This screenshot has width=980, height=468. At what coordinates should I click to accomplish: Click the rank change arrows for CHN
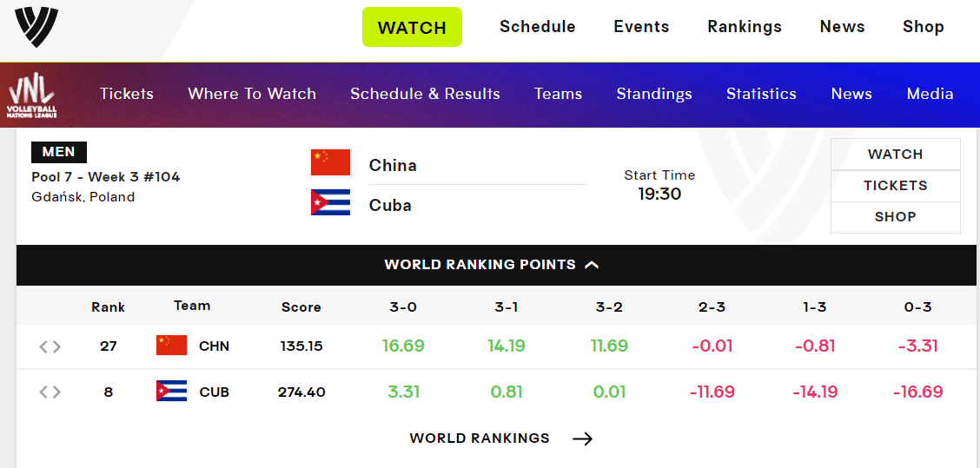(x=50, y=346)
